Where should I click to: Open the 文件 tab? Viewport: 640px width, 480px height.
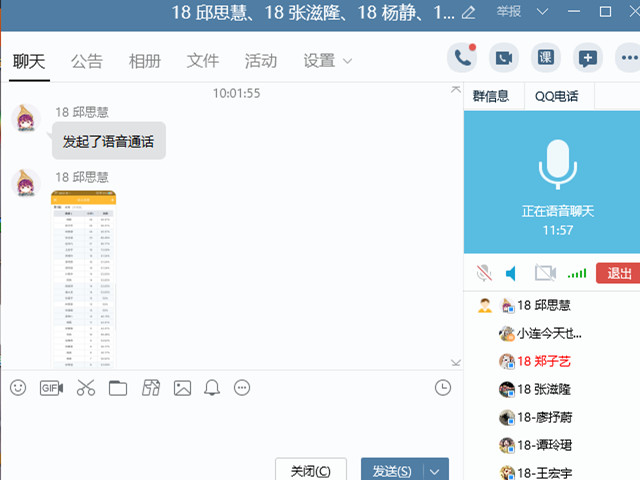point(203,61)
